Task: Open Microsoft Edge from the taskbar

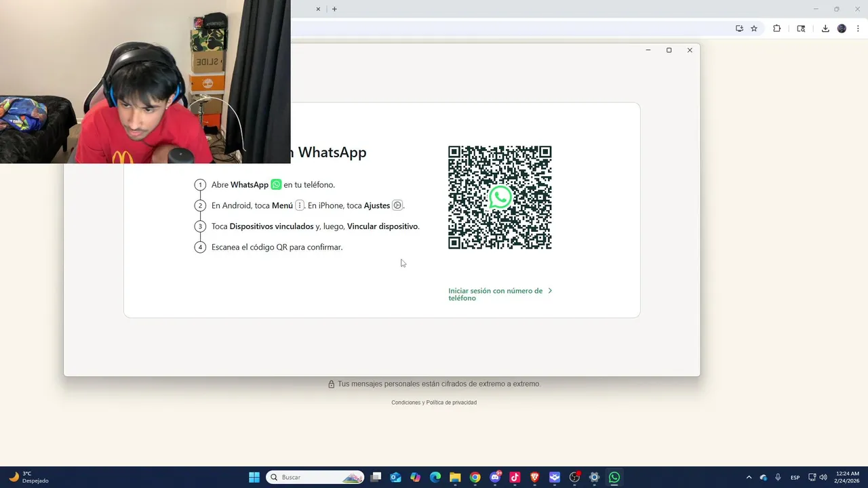Action: (x=435, y=477)
